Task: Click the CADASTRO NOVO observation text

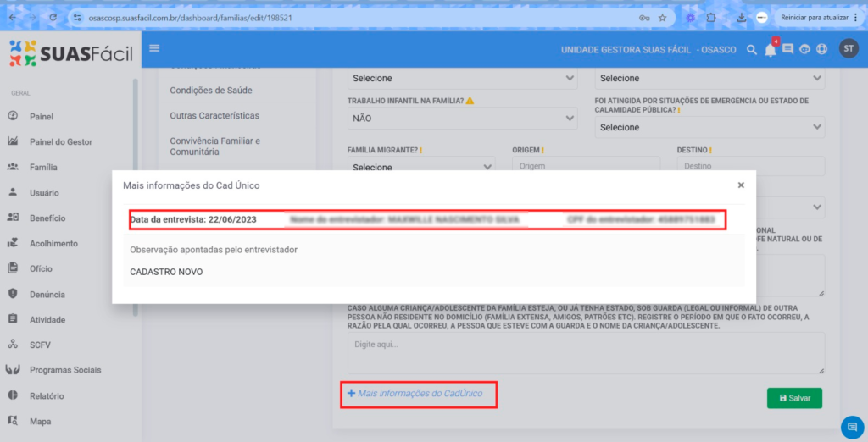Action: click(166, 272)
